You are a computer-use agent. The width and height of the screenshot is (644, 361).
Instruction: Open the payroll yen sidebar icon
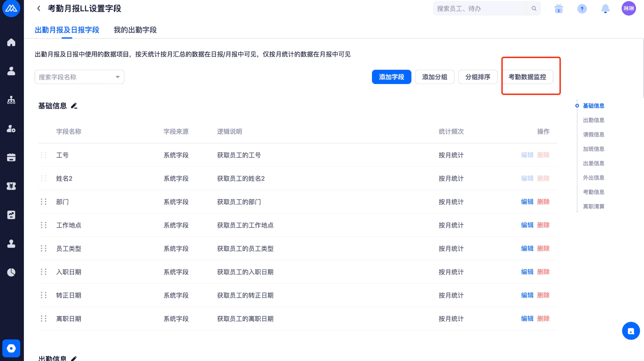pos(11,186)
